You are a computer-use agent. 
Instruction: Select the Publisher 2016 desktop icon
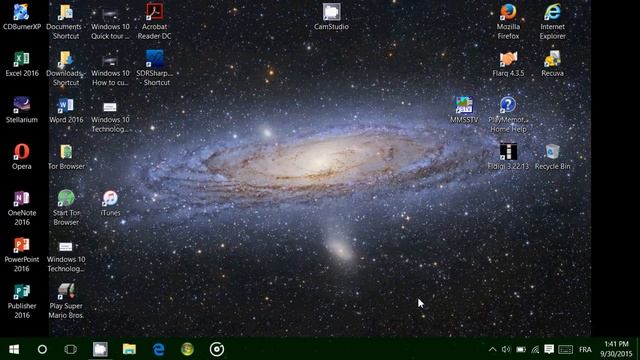tap(22, 301)
